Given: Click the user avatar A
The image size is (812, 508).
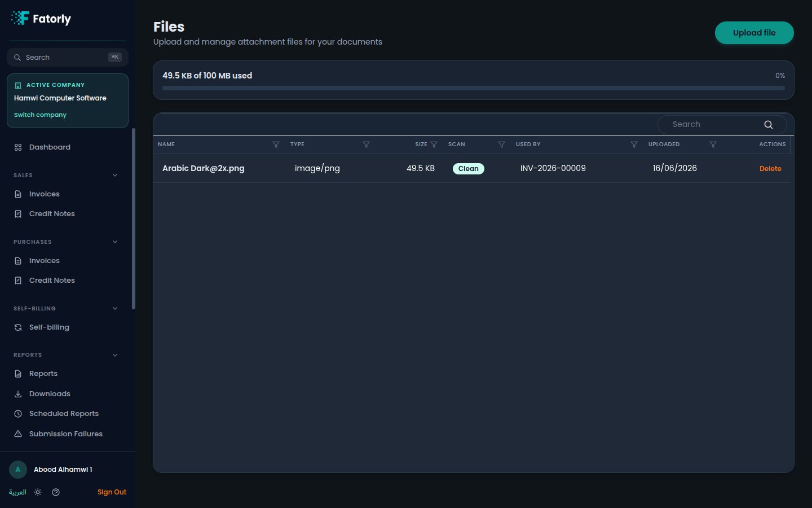Looking at the screenshot, I should tap(18, 470).
